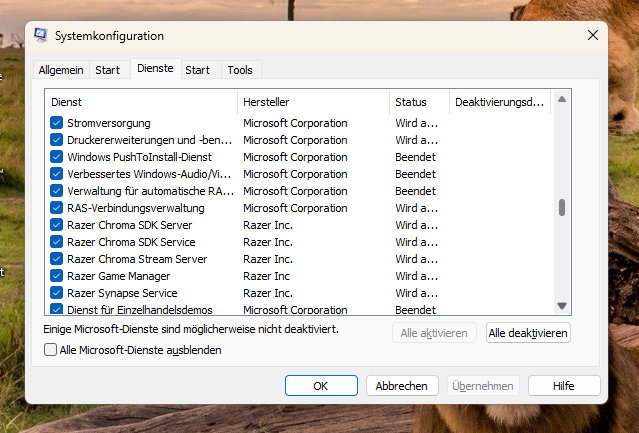The width and height of the screenshot is (639, 433).
Task: Click the scroll down arrow of the services list
Action: (562, 306)
